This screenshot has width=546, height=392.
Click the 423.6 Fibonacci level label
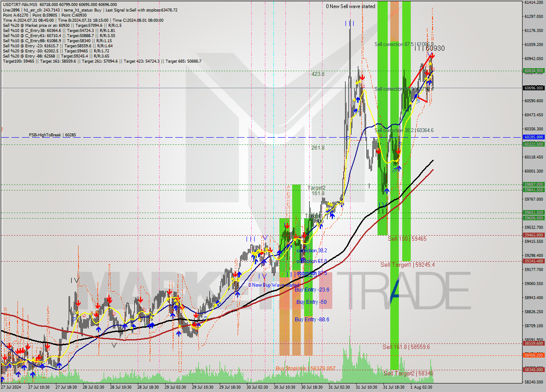pyautogui.click(x=318, y=74)
